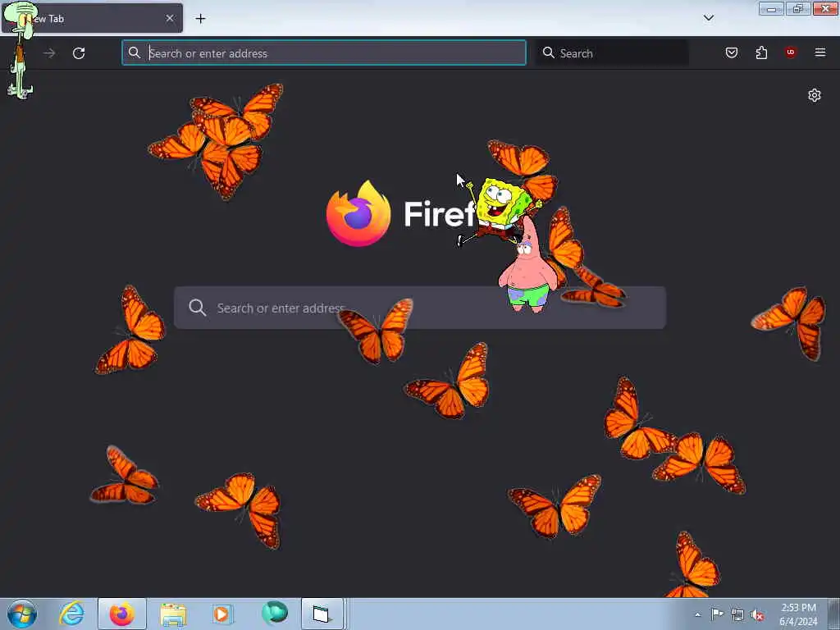Open the Firefox hamburger application menu

819,52
